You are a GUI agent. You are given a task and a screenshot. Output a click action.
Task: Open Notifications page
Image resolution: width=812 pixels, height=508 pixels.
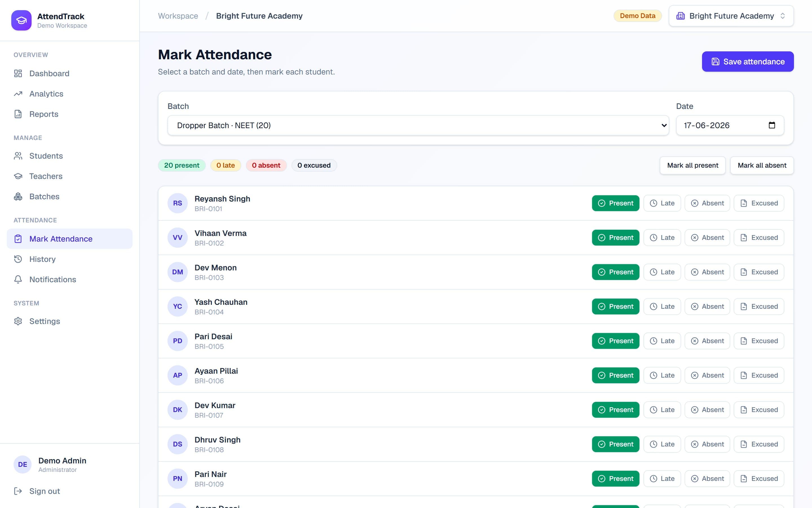(69, 279)
